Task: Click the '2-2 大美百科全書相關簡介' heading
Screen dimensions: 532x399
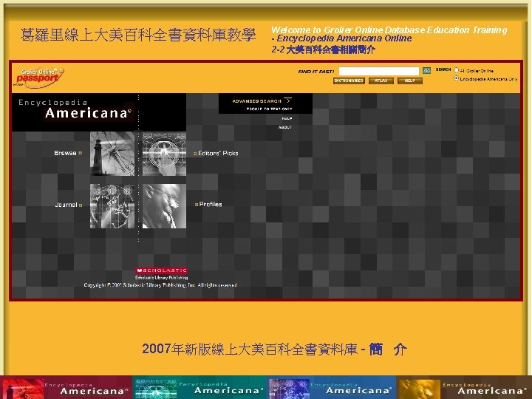Action: [323, 50]
